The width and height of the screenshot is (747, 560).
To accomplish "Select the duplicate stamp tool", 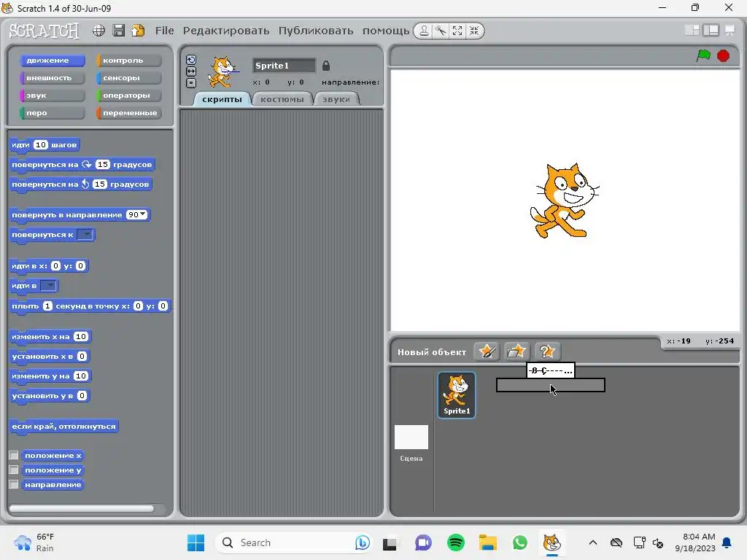I will tap(424, 31).
